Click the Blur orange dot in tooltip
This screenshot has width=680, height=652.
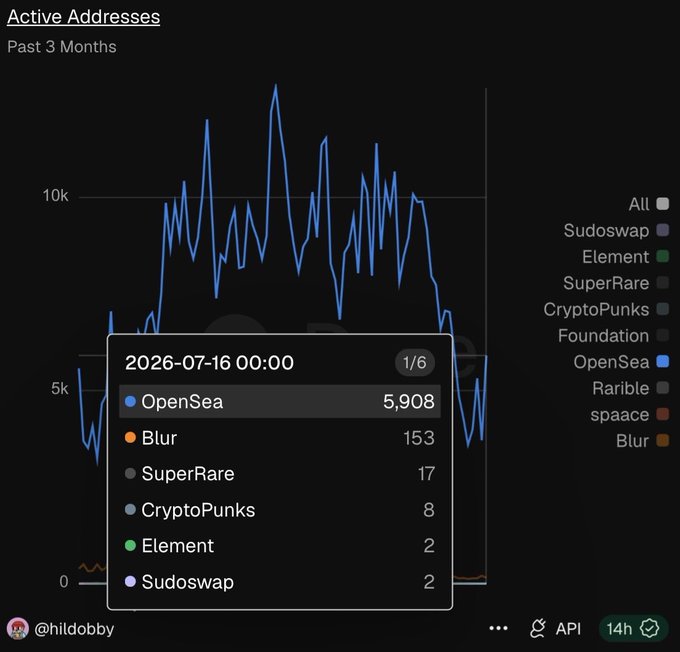130,437
